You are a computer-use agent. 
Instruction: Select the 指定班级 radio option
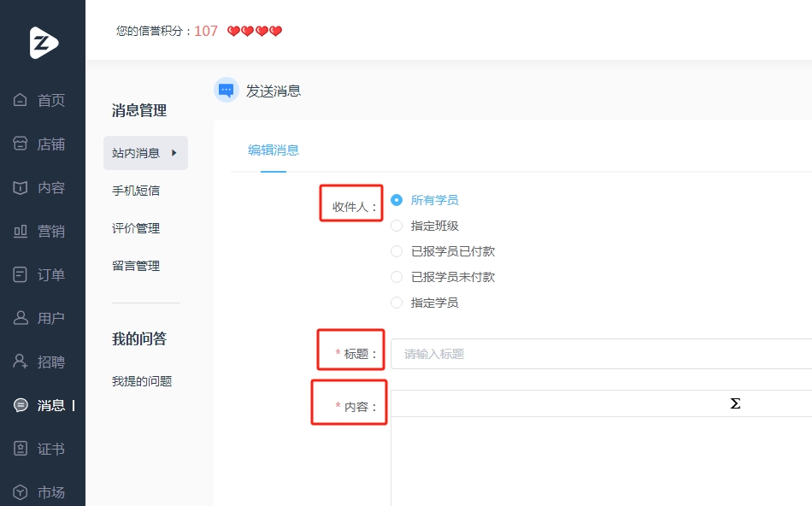click(396, 226)
